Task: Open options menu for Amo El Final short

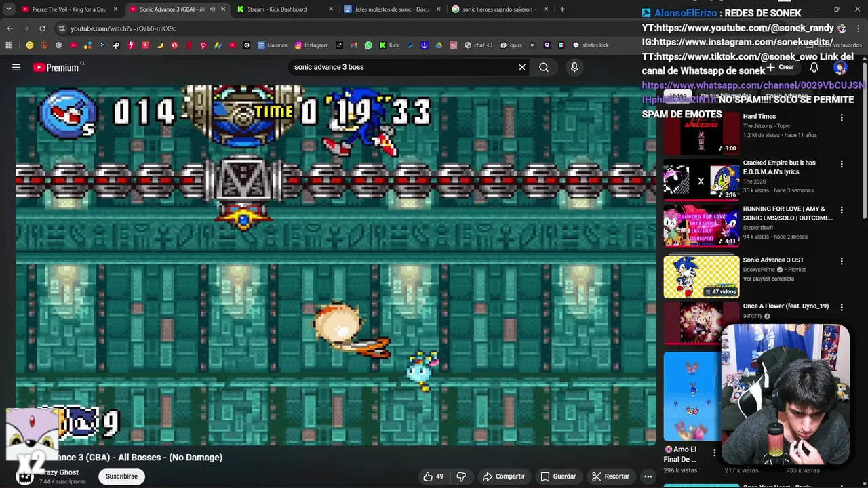Action: (714, 451)
